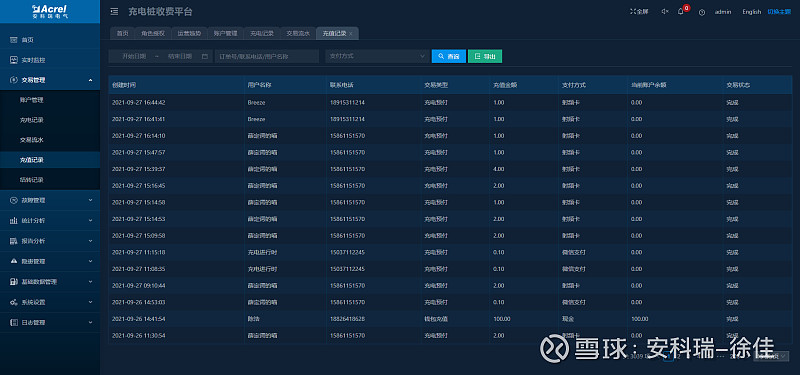Open the last submenu item under 交易管理
The height and width of the screenshot is (375, 800).
point(32,180)
